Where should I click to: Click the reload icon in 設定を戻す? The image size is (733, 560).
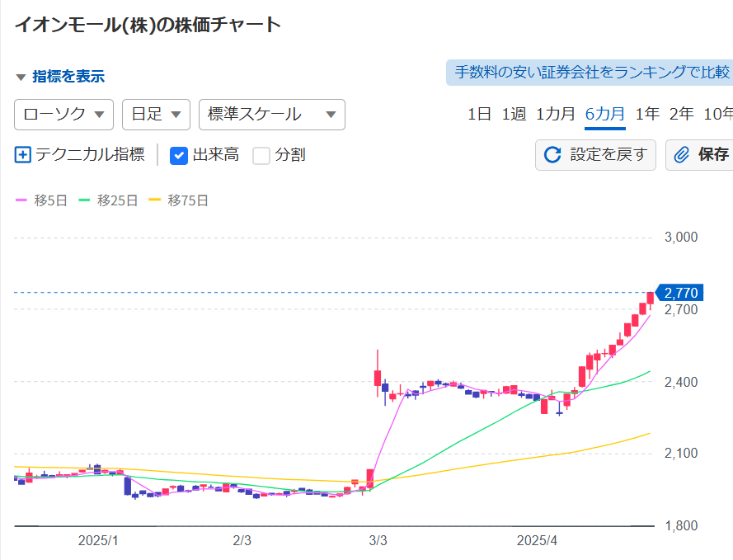552,155
